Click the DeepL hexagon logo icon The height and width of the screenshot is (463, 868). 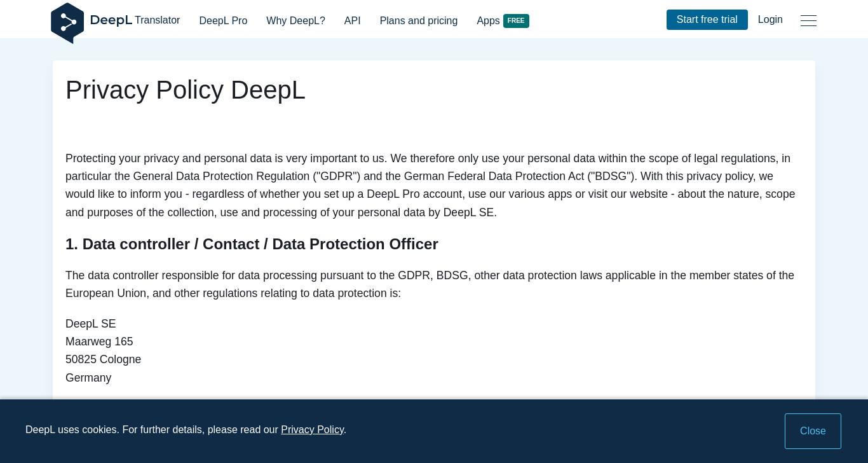tap(67, 23)
